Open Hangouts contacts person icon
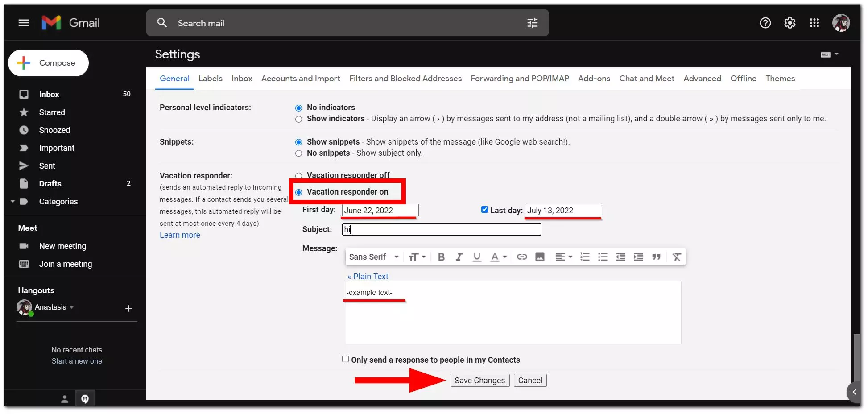The image size is (868, 414). click(x=65, y=399)
